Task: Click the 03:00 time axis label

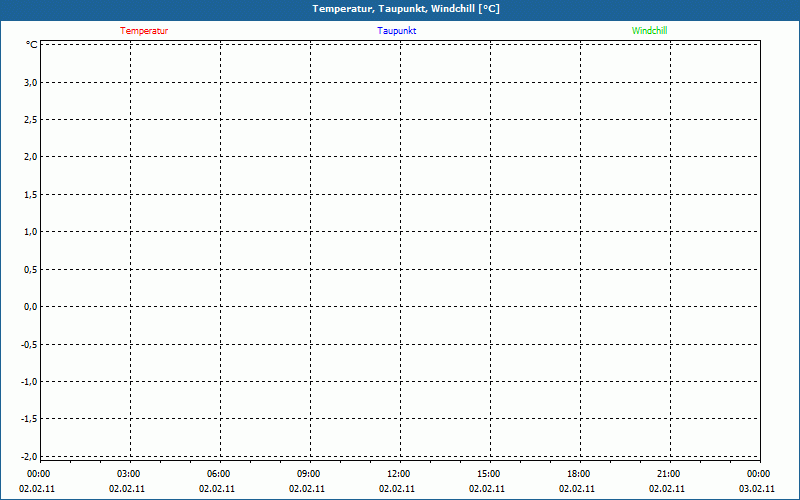Action: pos(129,474)
